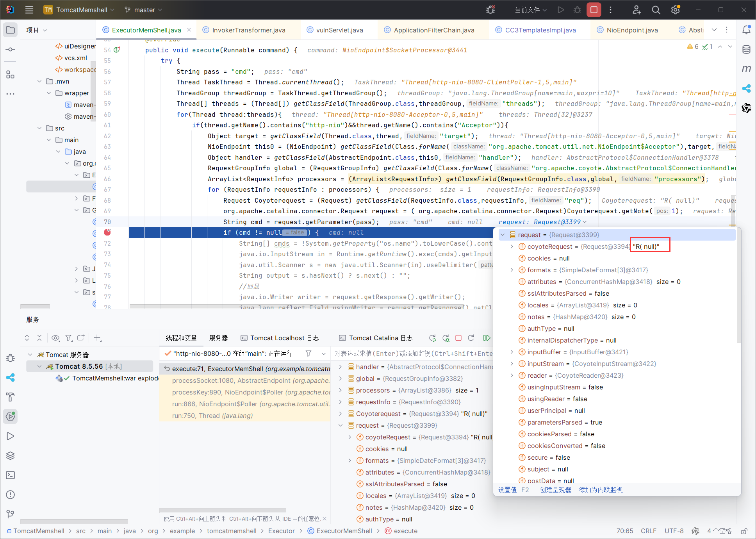This screenshot has height=539, width=756.
Task: Open IDE settings gear icon
Action: [676, 10]
